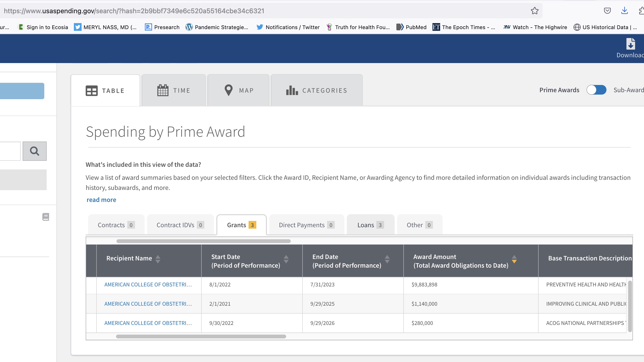Click bottom horizontal table scrollbar
Viewport: 644px width, 362px height.
click(201, 336)
